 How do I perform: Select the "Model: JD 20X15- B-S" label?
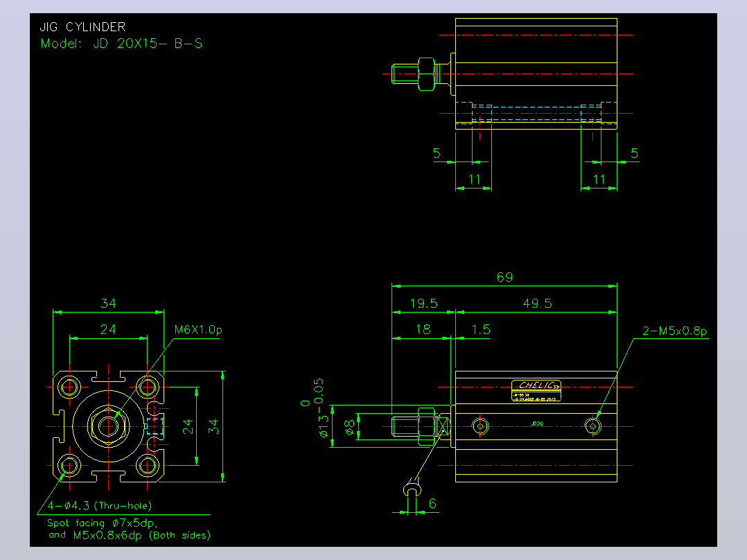click(x=121, y=44)
